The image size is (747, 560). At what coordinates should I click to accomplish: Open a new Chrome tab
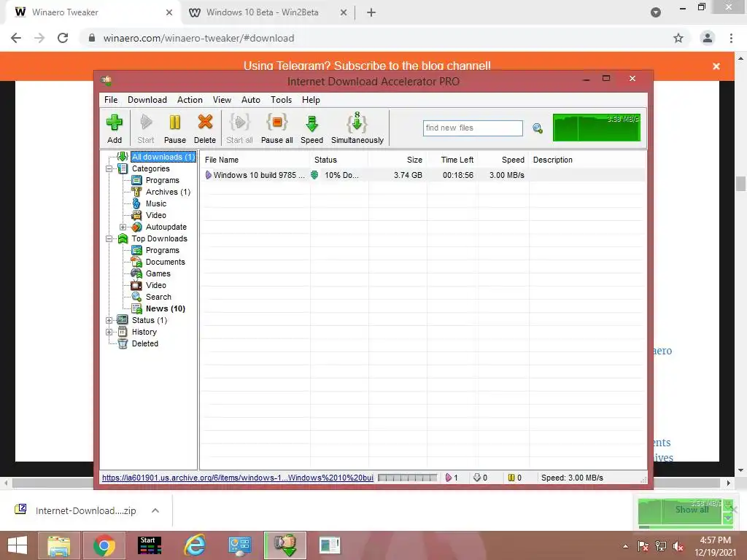(371, 13)
